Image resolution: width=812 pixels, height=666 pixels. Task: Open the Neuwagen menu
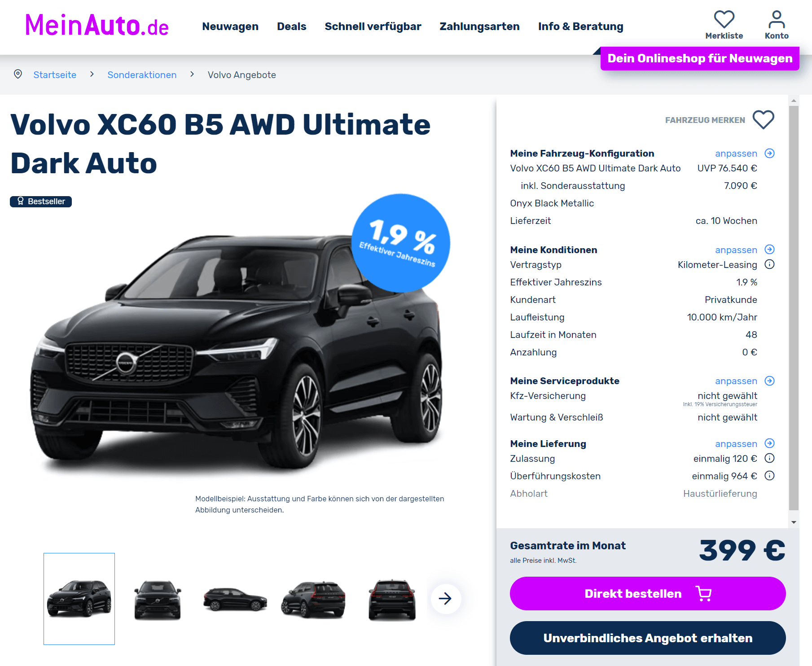click(x=230, y=26)
